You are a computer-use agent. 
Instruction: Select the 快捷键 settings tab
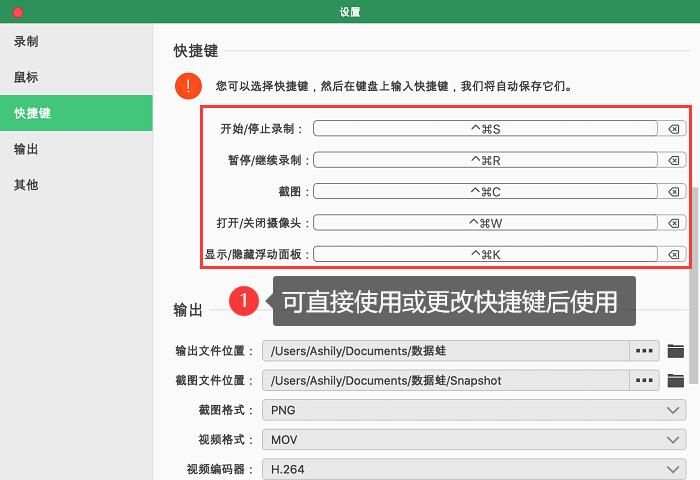point(76,113)
